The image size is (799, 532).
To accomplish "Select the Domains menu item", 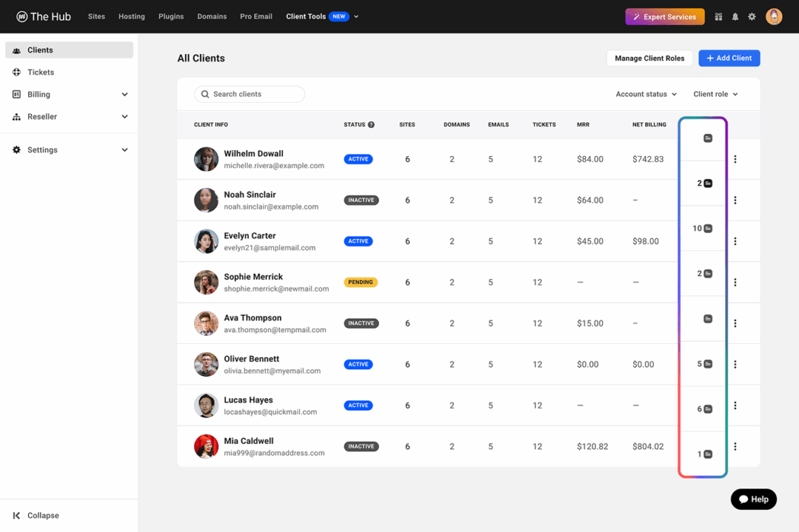I will [212, 16].
